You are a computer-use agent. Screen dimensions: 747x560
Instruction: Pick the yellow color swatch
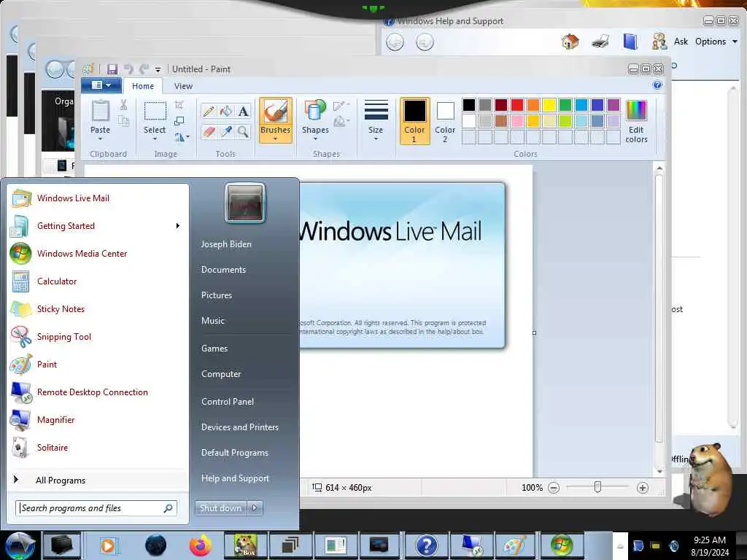[x=549, y=105]
